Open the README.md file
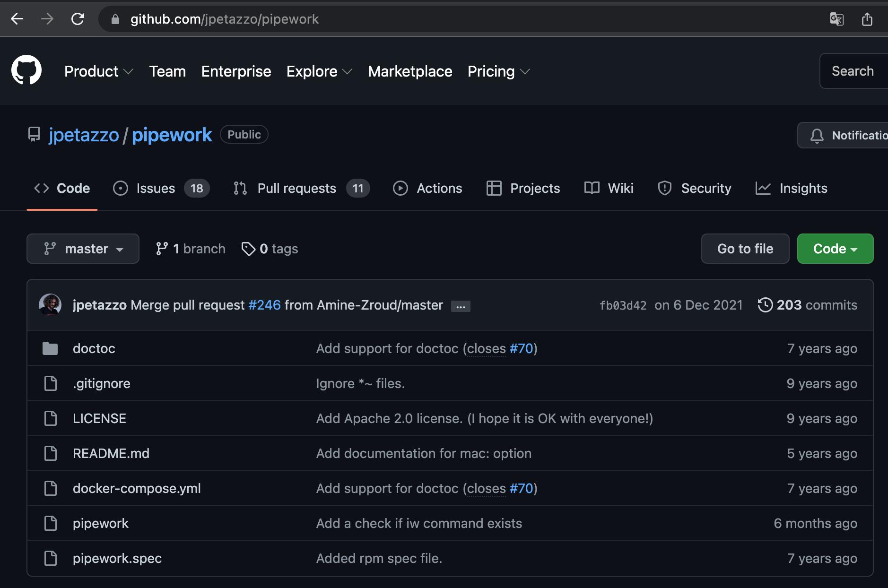The height and width of the screenshot is (588, 888). pyautogui.click(x=111, y=453)
